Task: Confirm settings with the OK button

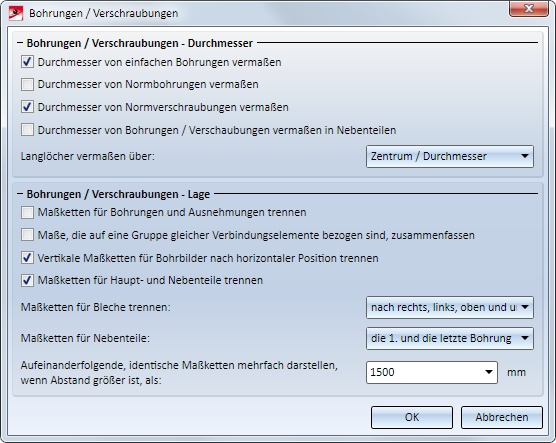Action: [412, 417]
